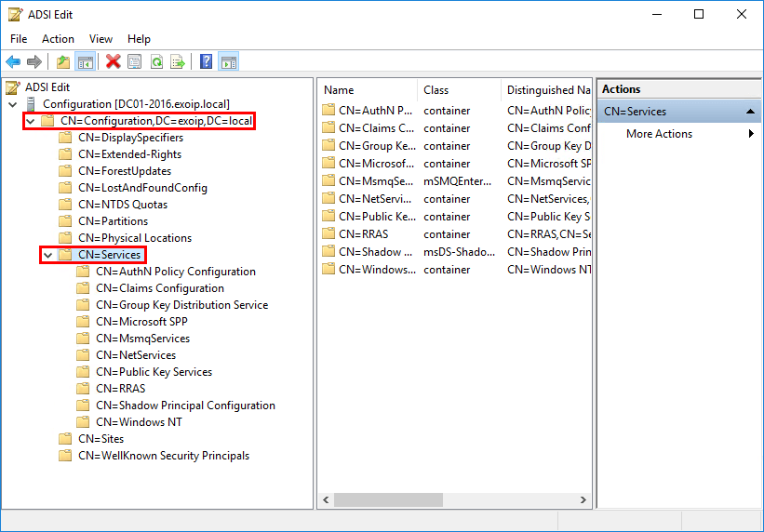764x532 pixels.
Task: Click More Actions in the Actions pane
Action: (x=659, y=134)
